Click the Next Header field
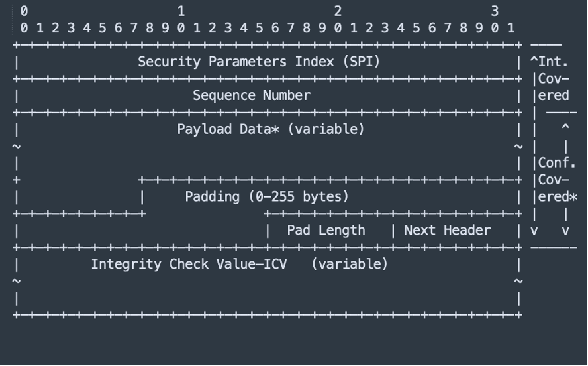This screenshot has height=366, width=588. (x=447, y=230)
